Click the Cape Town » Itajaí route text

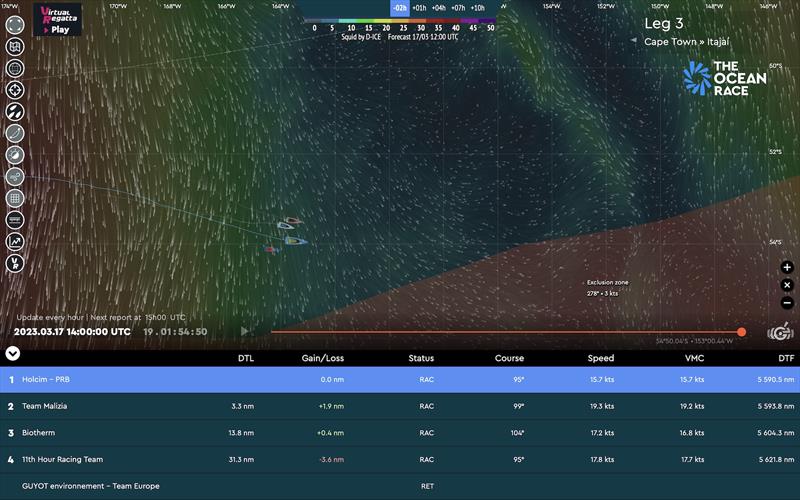point(687,42)
